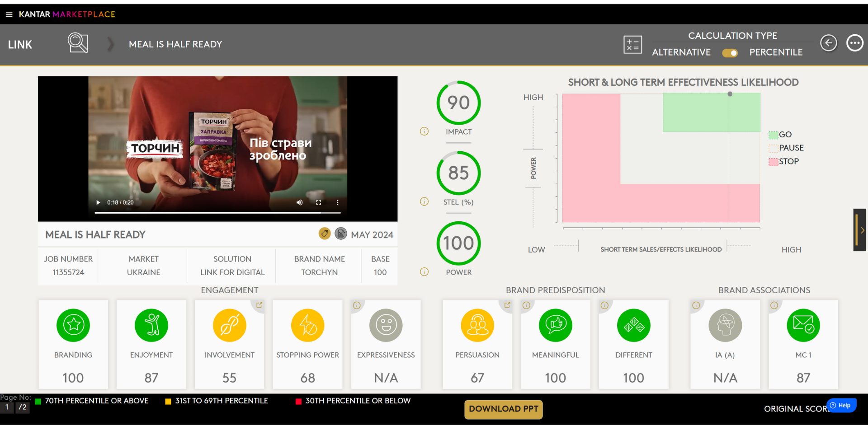
Task: Open the hamburger menu beside Kantar Marketplace
Action: click(x=9, y=14)
